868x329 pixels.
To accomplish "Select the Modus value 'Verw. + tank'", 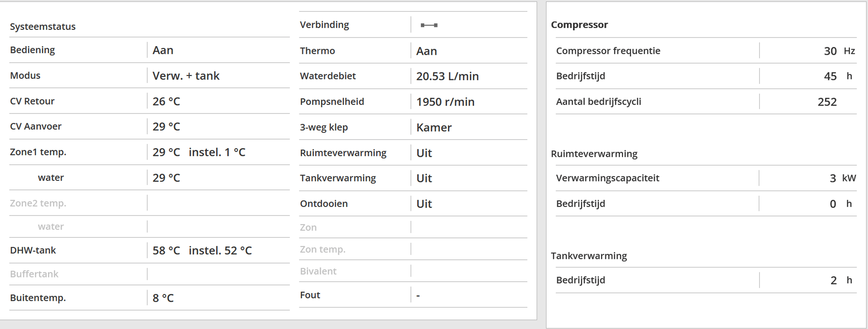I will point(186,76).
